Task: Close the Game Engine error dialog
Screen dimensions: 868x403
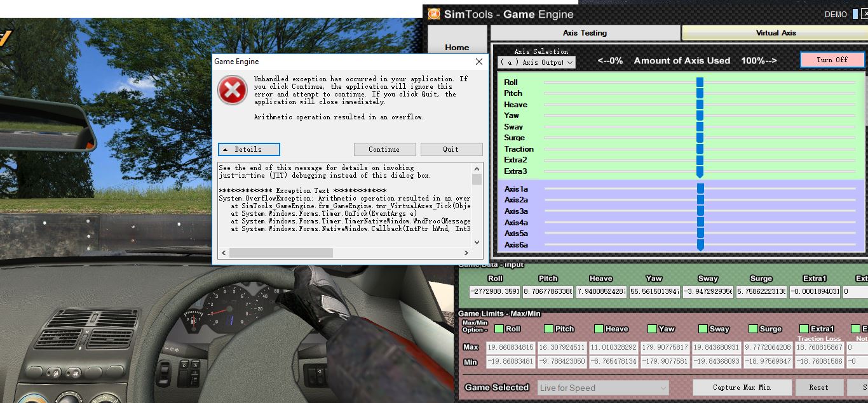Action: click(x=479, y=62)
